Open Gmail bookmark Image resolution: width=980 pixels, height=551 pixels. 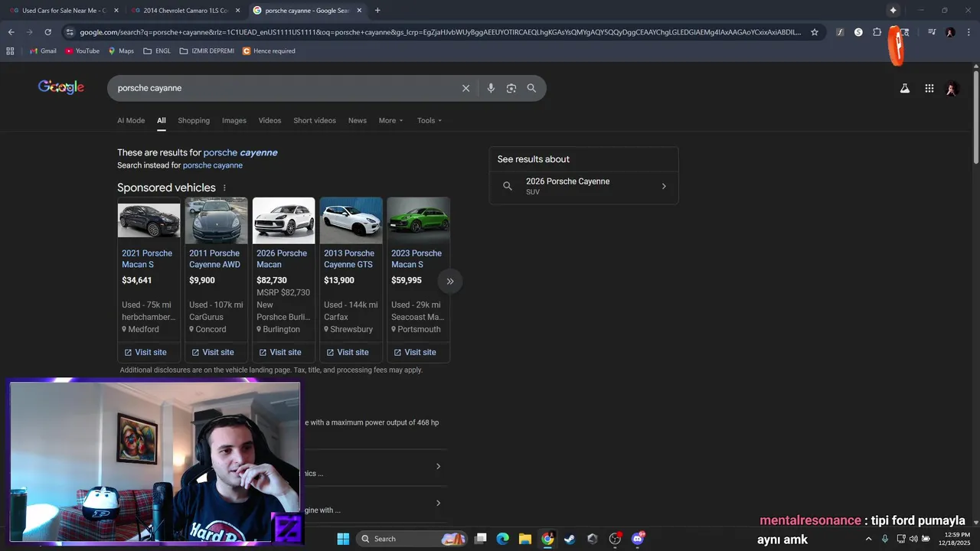pos(43,51)
